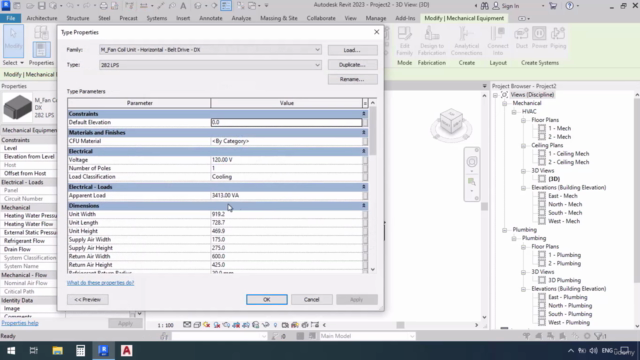Collapse the Electrical - Loads parameter group
Screen dimensions: 640x360
[364, 187]
